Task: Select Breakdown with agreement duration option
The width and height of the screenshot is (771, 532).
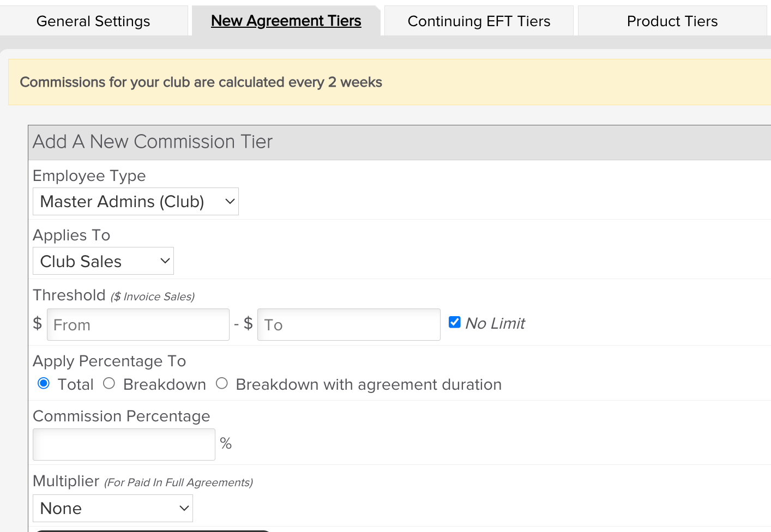Action: tap(221, 384)
